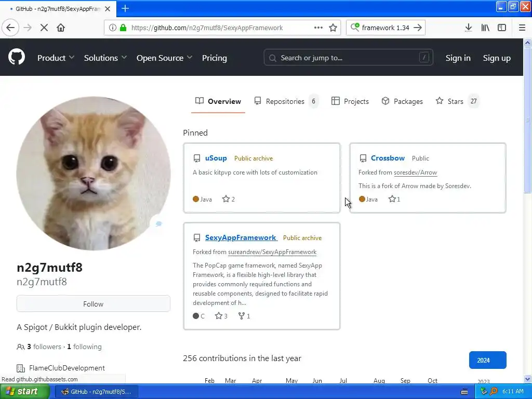Screen dimensions: 532x399
Task: Select the 2024 contributions year
Action: click(487, 360)
